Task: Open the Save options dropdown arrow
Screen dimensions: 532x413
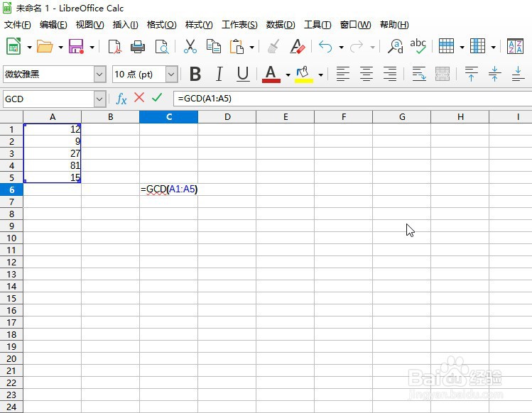Action: (92, 47)
